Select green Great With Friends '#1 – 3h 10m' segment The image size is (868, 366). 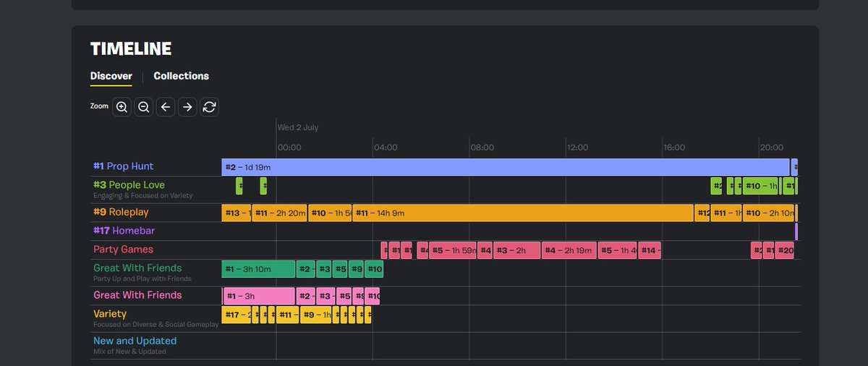pyautogui.click(x=258, y=269)
